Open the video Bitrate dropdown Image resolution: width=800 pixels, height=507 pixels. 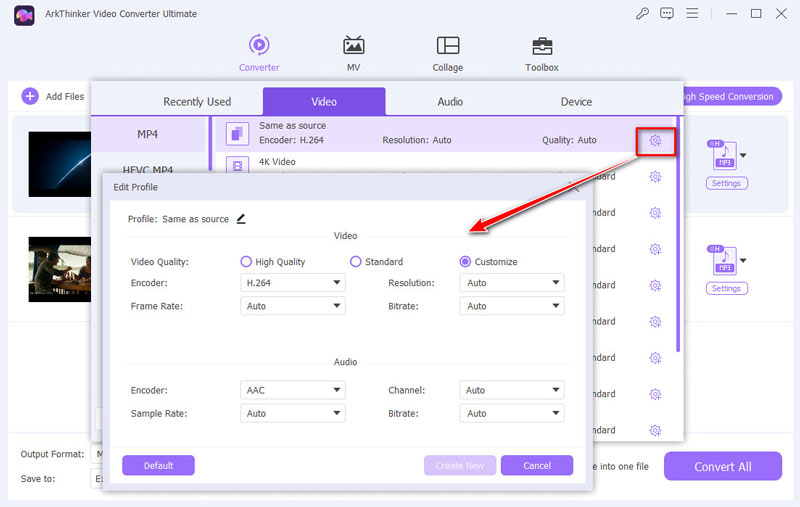click(x=512, y=306)
